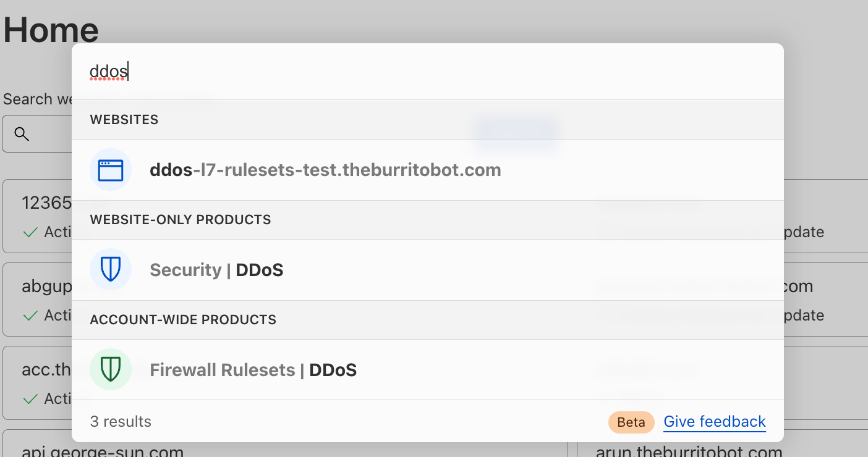
Task: Click the Active checkmark on the acc.th card
Action: (x=30, y=399)
